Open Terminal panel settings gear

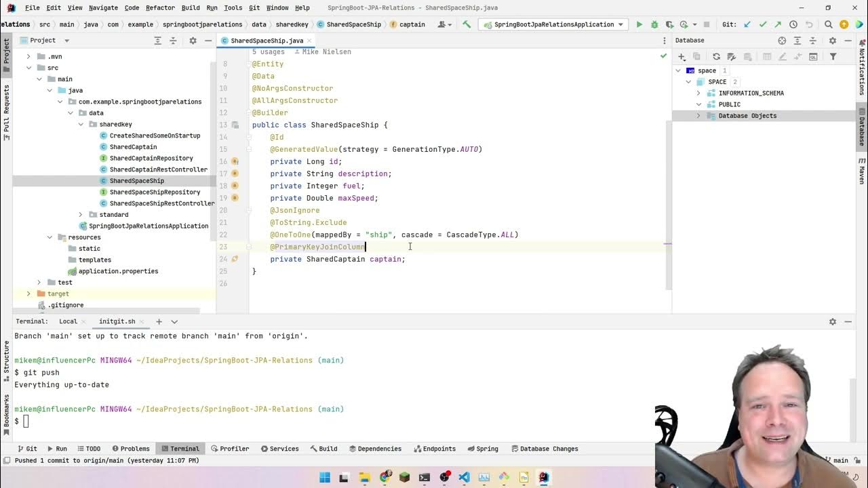pyautogui.click(x=833, y=322)
